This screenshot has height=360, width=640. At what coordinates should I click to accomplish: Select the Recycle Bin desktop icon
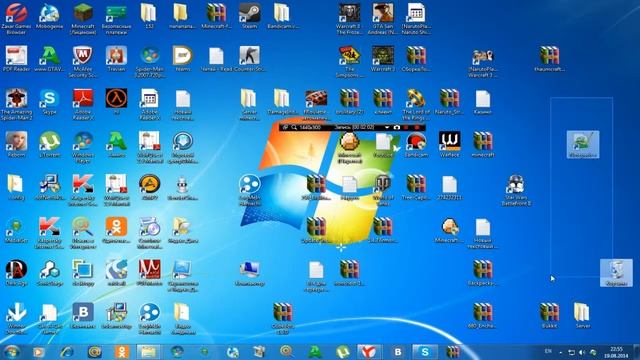point(616,273)
